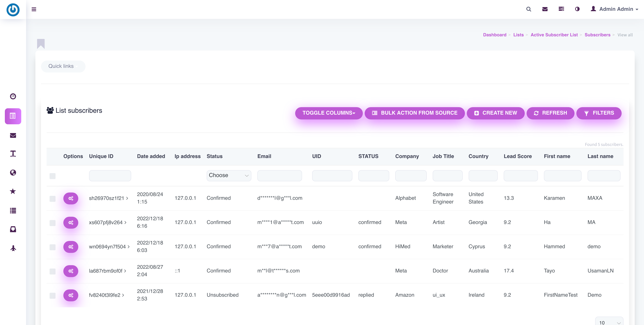Open the sidebar globe icon

13,173
